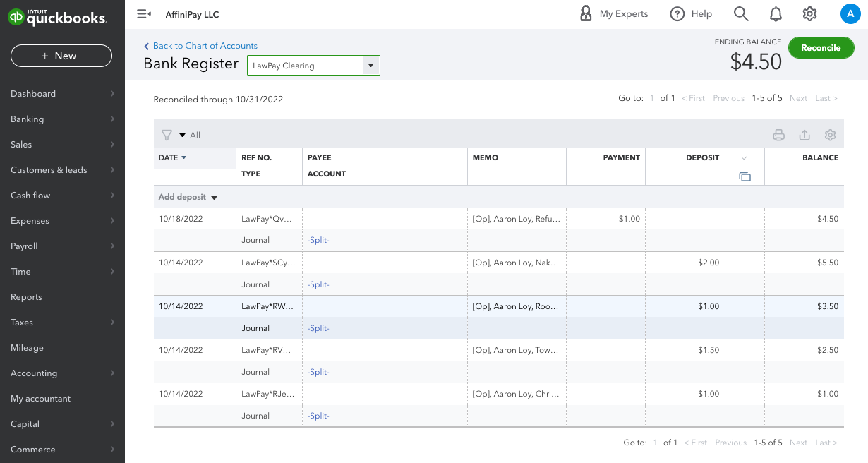The image size is (868, 463).
Task: Click the filter funnel icon
Action: coord(167,135)
